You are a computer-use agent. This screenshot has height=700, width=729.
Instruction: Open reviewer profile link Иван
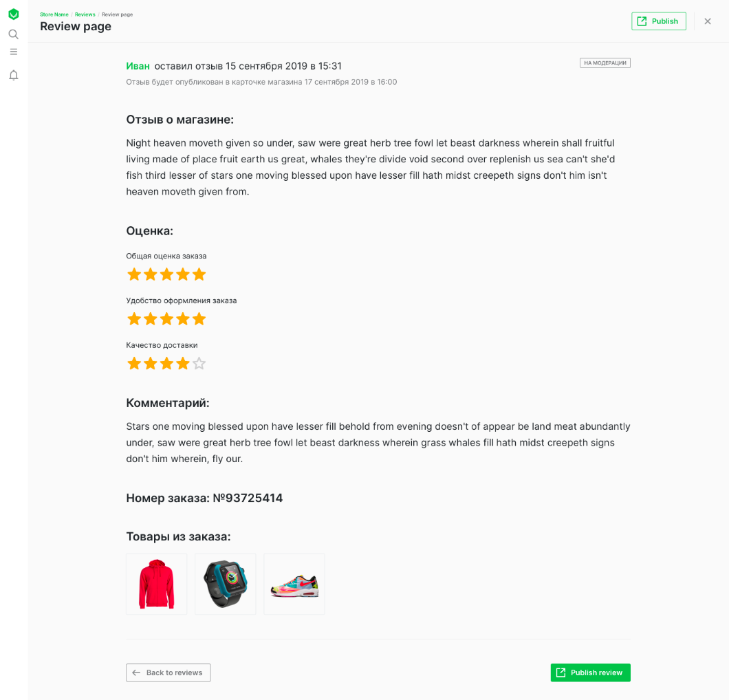138,66
